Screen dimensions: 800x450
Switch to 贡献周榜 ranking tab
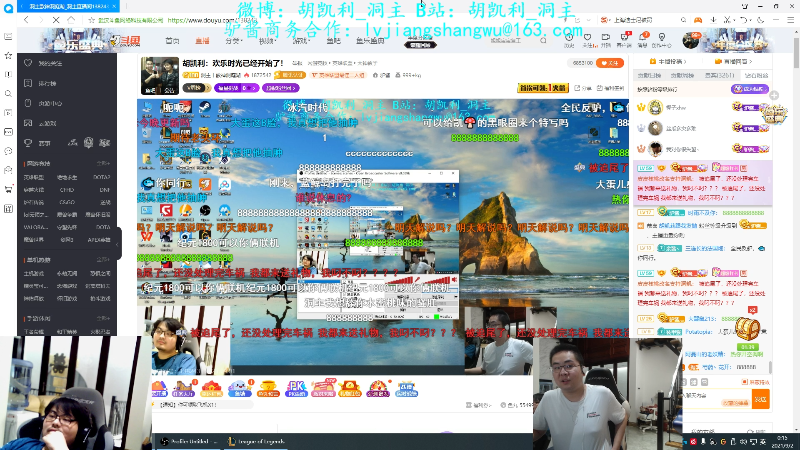[682, 76]
